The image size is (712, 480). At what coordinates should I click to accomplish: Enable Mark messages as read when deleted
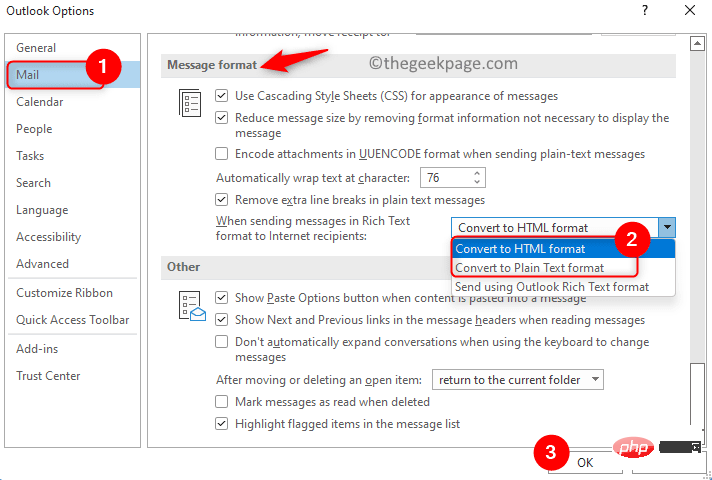click(221, 402)
